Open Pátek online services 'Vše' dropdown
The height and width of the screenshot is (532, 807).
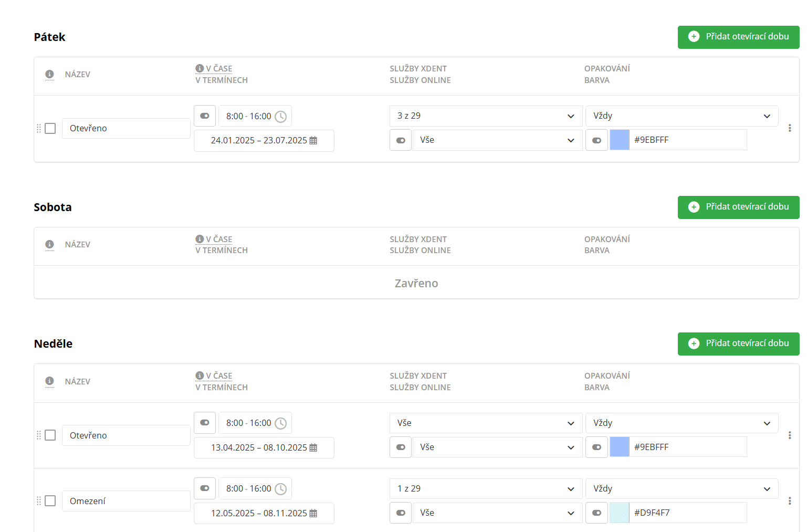[x=498, y=140]
